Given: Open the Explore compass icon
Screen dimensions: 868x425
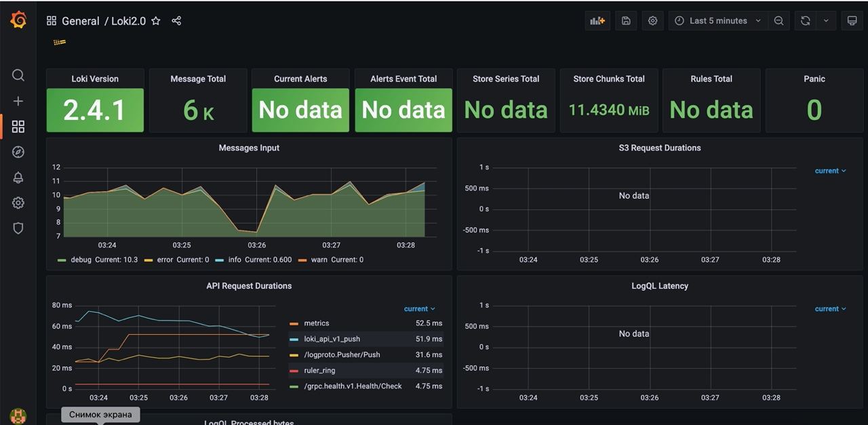Looking at the screenshot, I should [x=18, y=152].
